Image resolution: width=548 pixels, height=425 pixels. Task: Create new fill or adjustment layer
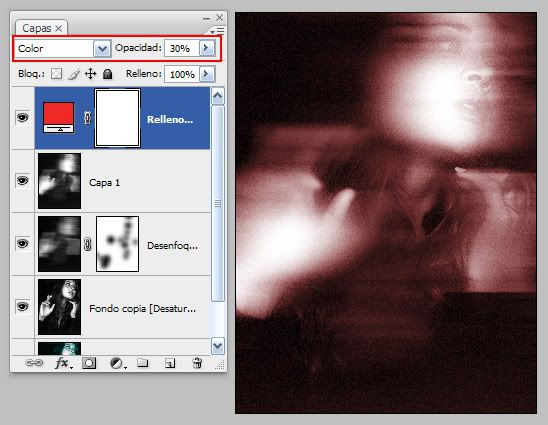pyautogui.click(x=117, y=363)
